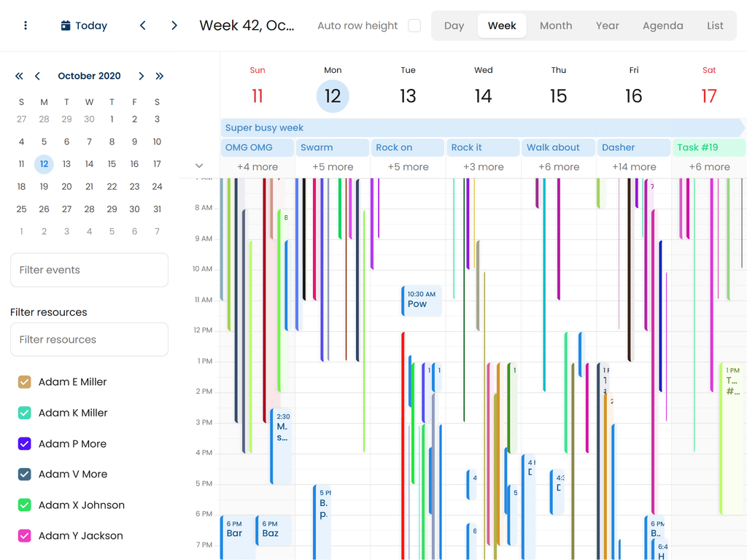Viewport: 747px width, 560px height.
Task: Expand +4 more events on Sunday
Action: click(x=257, y=166)
